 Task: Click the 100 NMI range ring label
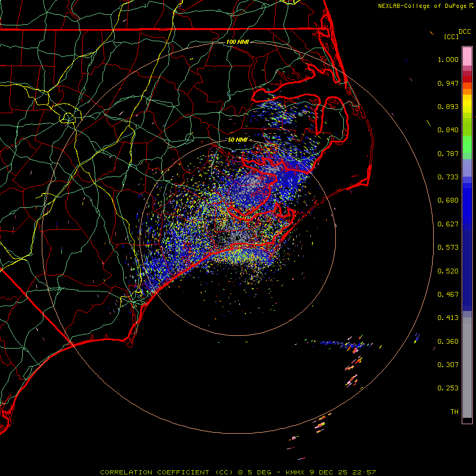[237, 42]
